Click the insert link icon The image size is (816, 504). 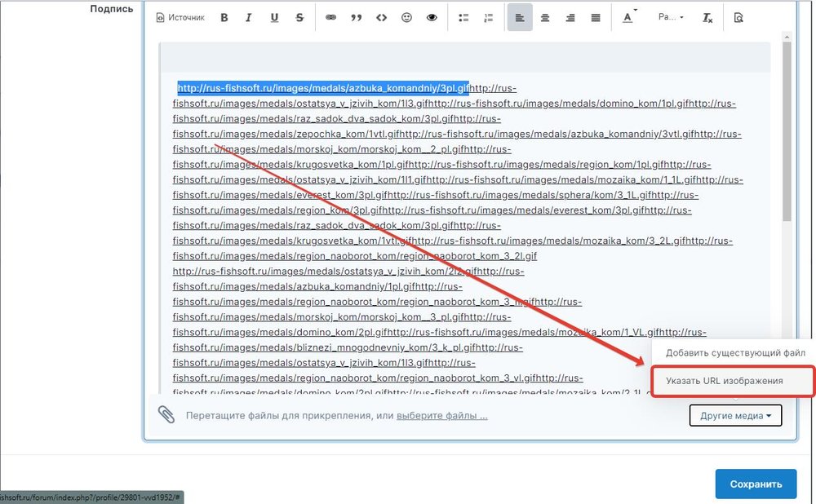point(331,17)
